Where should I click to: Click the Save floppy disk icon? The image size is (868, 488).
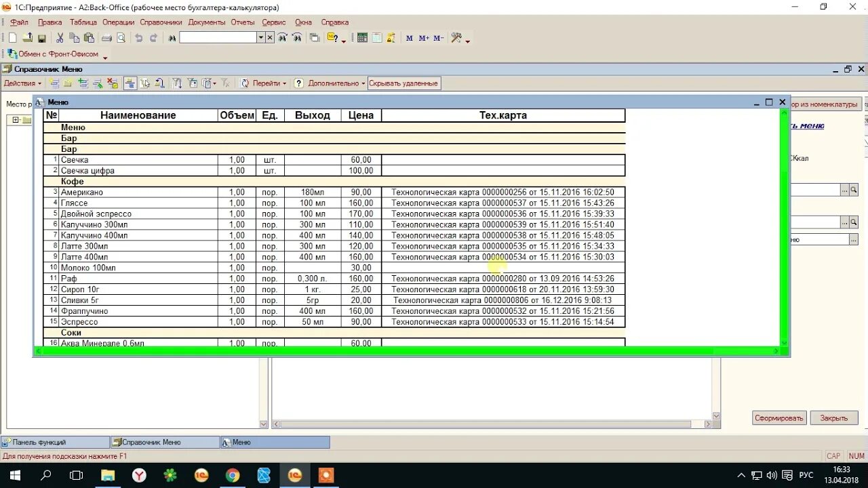click(41, 38)
